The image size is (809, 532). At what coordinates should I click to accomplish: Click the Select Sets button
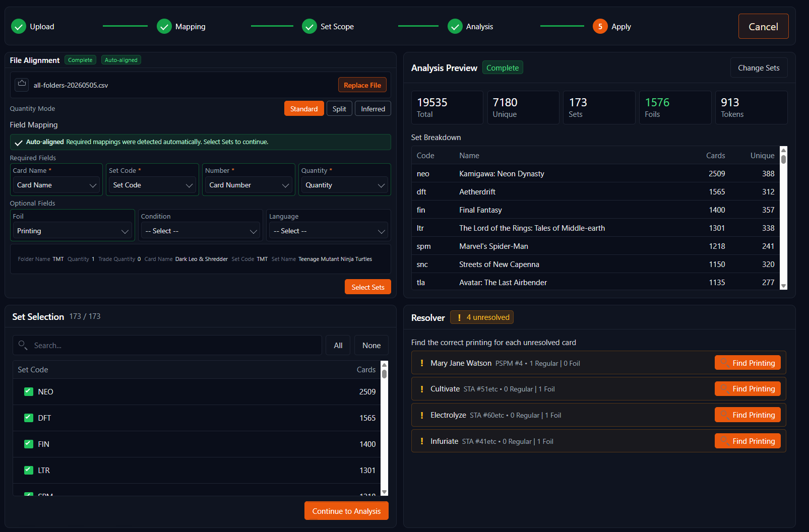point(368,287)
